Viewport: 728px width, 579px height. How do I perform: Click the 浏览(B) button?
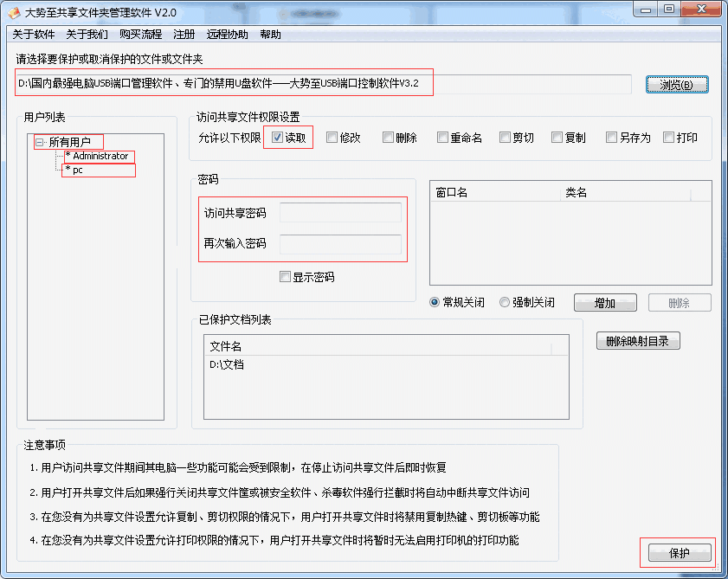pos(676,84)
